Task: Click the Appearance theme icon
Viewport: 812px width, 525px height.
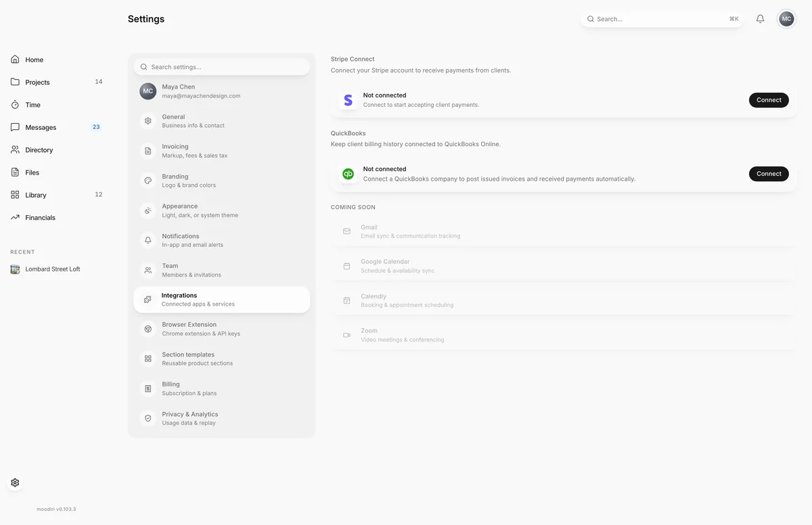Action: coord(148,210)
